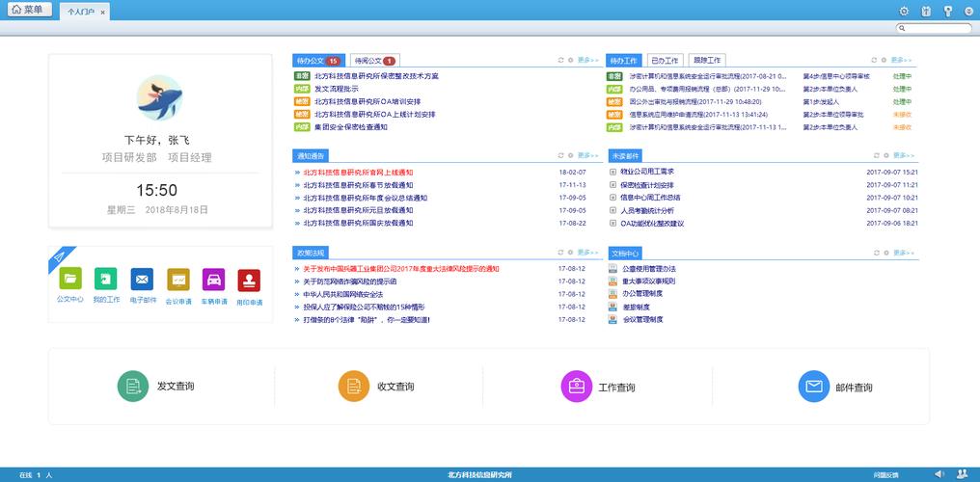Open the 问题反馈 link in status bar
This screenshot has height=482, width=980.
point(885,475)
